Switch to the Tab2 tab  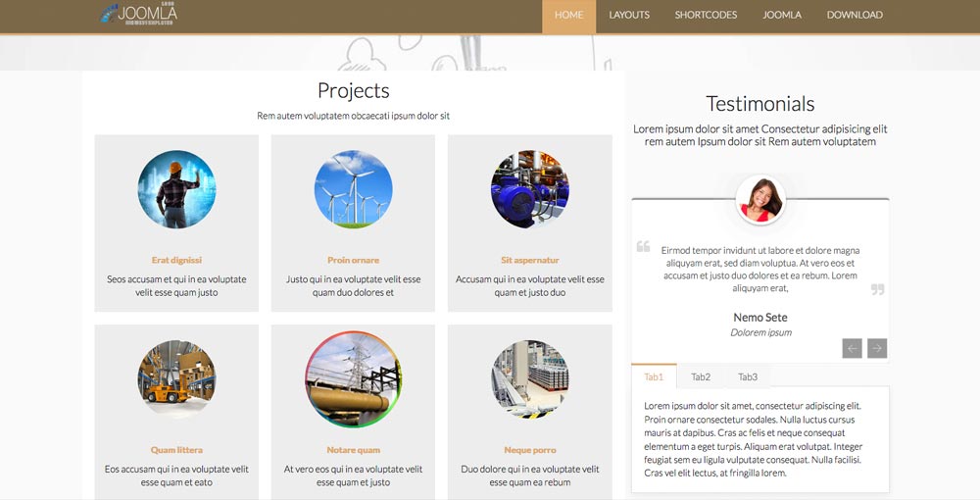coord(701,376)
